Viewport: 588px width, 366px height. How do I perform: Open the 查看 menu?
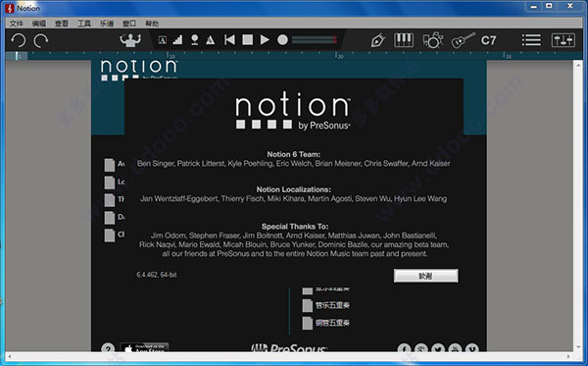62,24
